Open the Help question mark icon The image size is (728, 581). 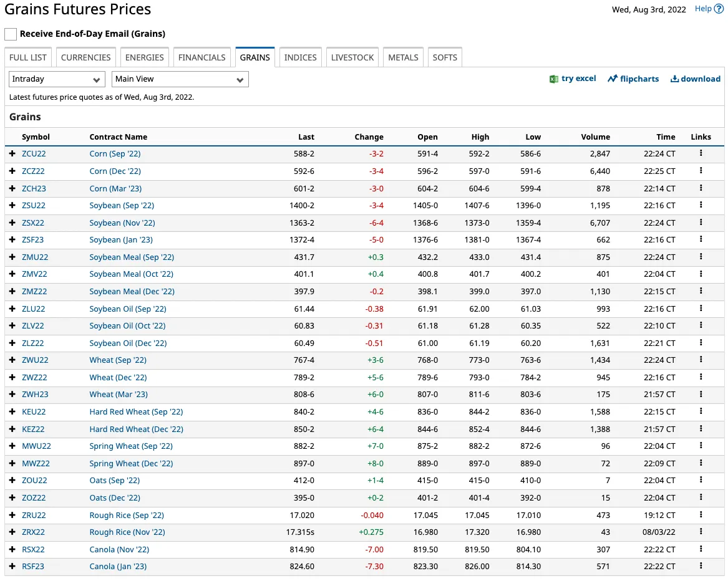click(x=719, y=9)
